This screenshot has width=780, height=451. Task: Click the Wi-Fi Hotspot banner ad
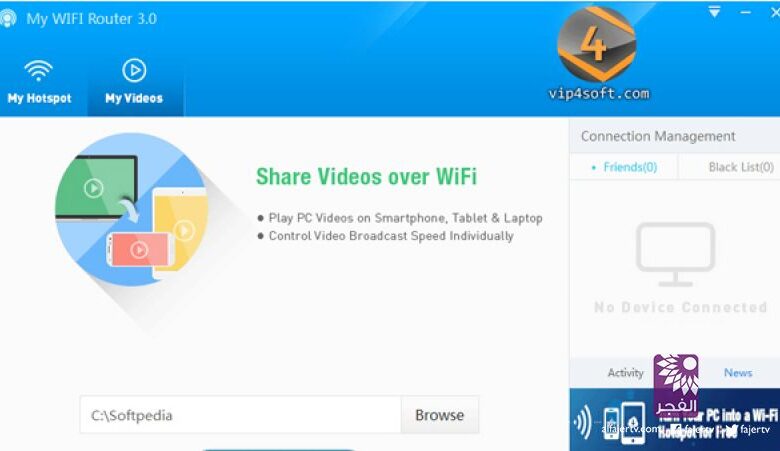[x=675, y=420]
